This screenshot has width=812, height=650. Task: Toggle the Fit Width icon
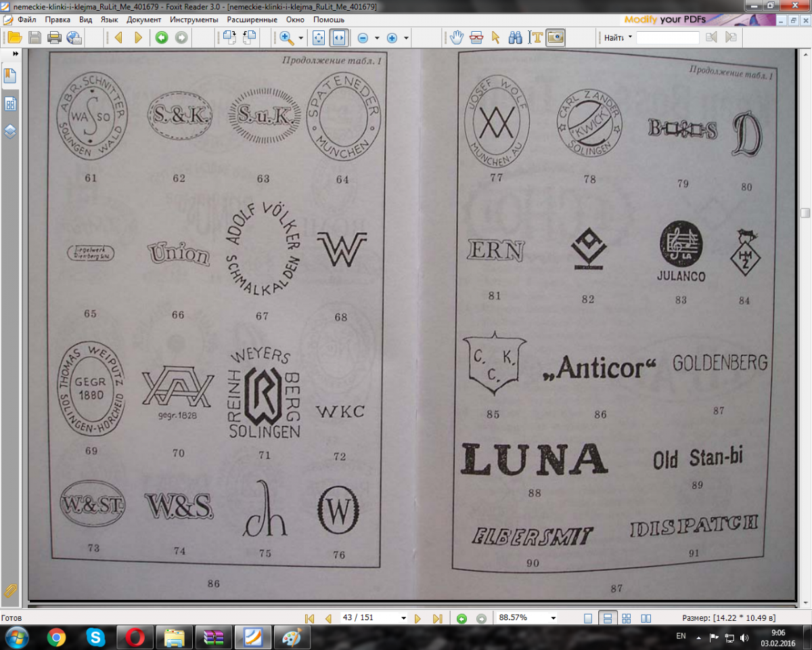[x=339, y=38]
